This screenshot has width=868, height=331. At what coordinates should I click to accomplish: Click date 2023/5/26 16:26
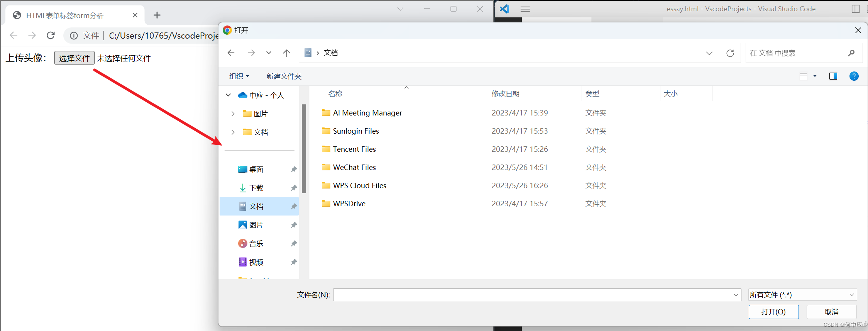pyautogui.click(x=519, y=185)
